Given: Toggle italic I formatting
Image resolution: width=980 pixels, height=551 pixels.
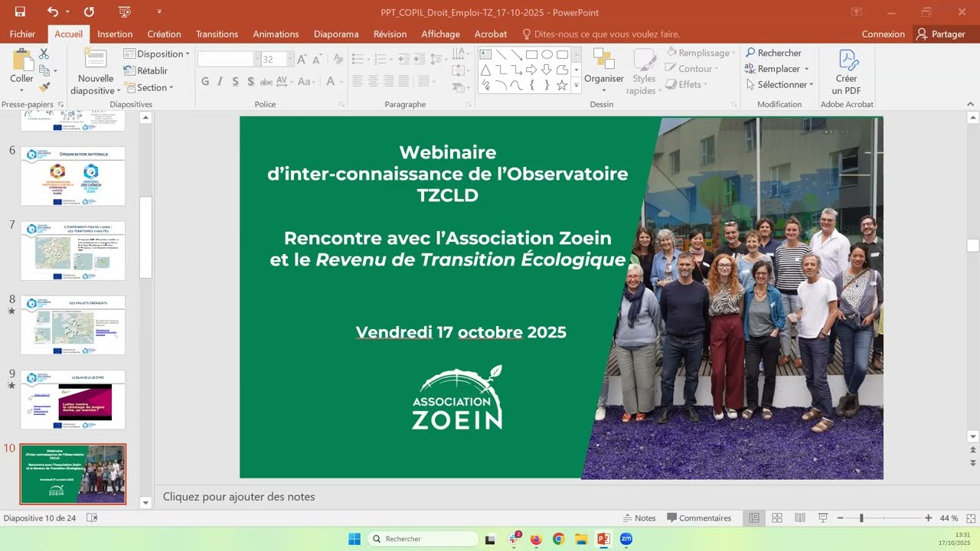Looking at the screenshot, I should pyautogui.click(x=220, y=81).
